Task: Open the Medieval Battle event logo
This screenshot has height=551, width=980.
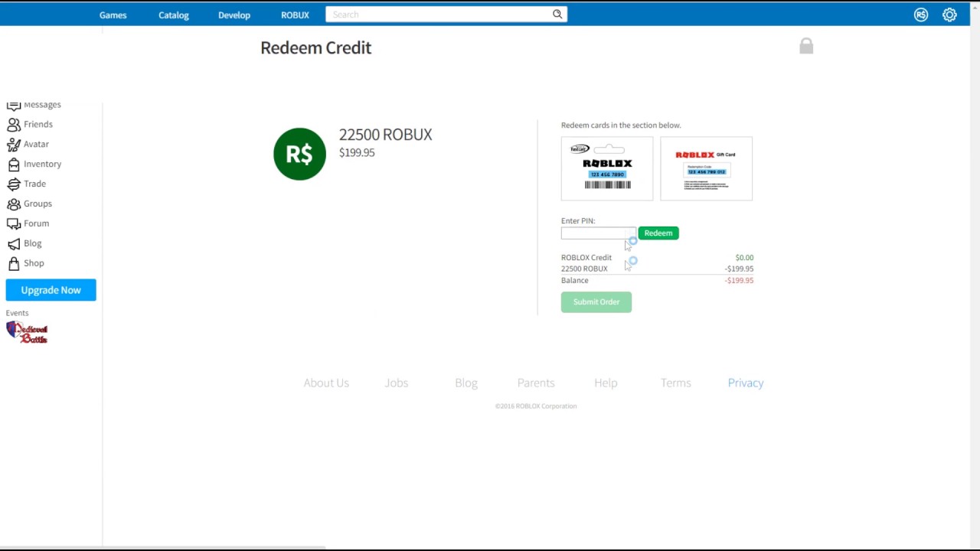Action: [27, 332]
